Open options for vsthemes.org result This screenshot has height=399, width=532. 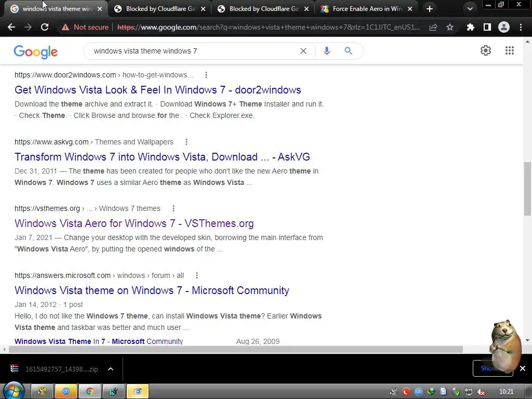(x=174, y=208)
